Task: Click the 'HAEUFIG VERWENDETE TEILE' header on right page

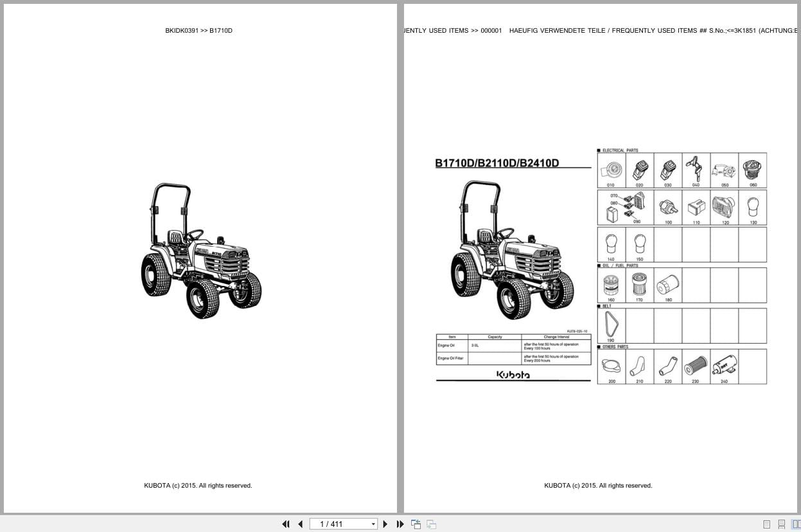Action: (557, 30)
